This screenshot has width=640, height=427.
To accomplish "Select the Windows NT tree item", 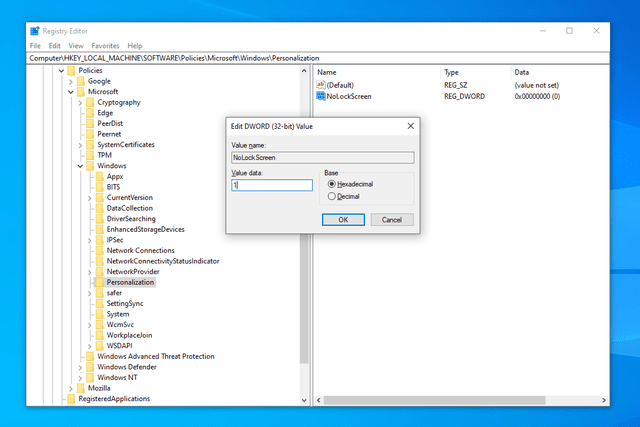I will [x=117, y=378].
